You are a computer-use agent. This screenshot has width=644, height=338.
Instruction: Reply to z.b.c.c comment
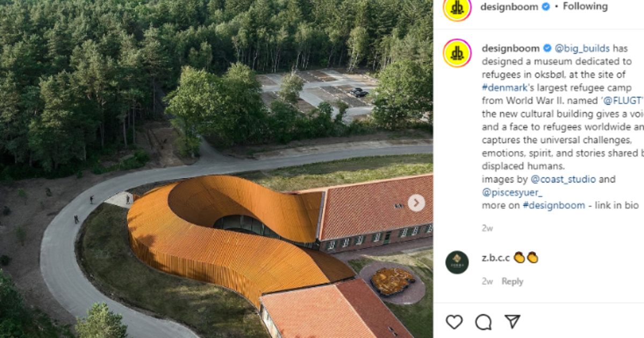[513, 281]
